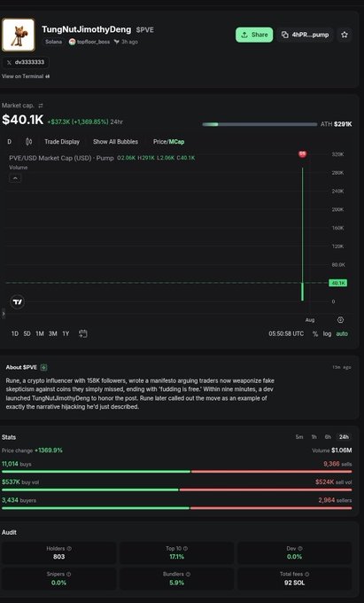
Task: Swap the Market cap display with arrows icon
Action: (x=41, y=106)
